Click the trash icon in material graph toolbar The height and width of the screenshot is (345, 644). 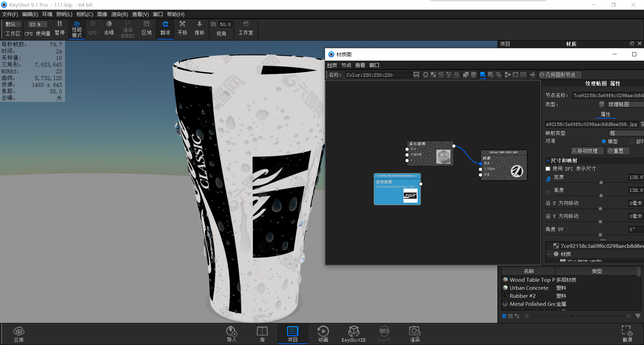coord(473,75)
